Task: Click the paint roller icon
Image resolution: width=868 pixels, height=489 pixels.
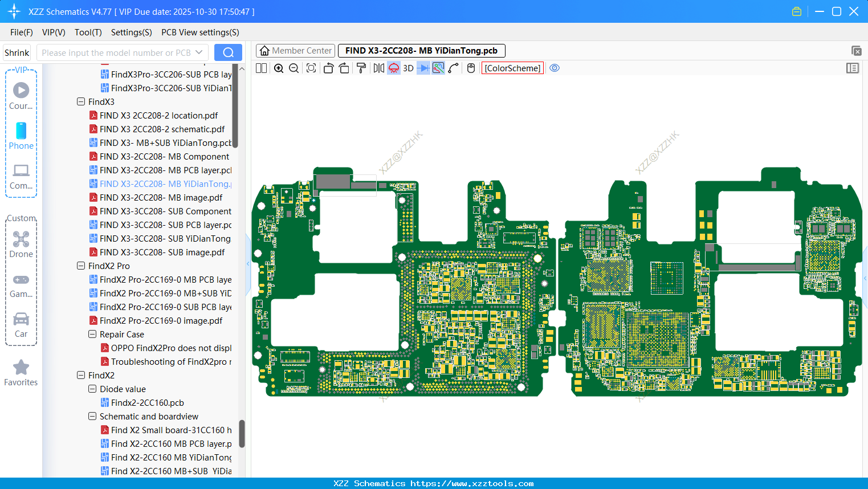Action: pyautogui.click(x=361, y=68)
